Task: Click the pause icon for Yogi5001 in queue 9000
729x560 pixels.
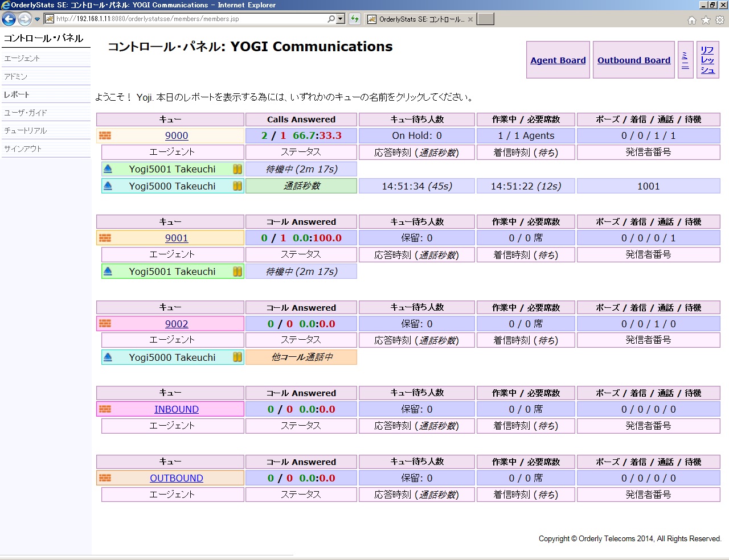Action: pyautogui.click(x=237, y=169)
